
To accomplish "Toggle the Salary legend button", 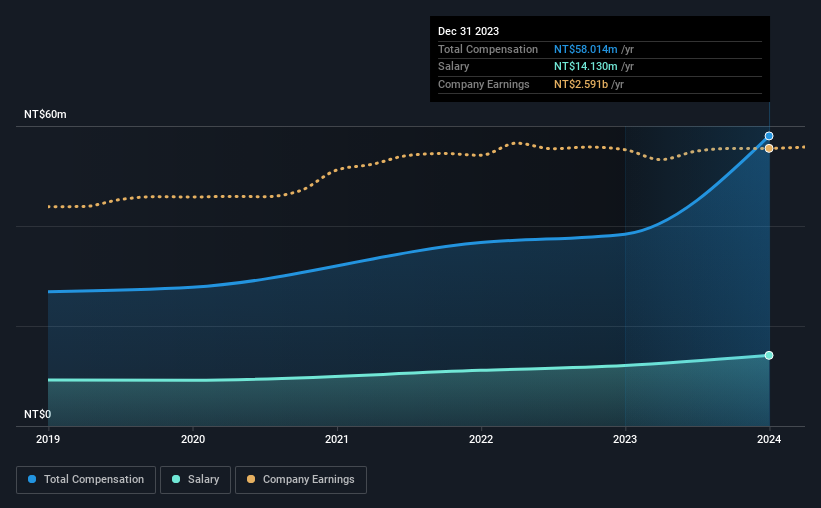I will tap(195, 480).
